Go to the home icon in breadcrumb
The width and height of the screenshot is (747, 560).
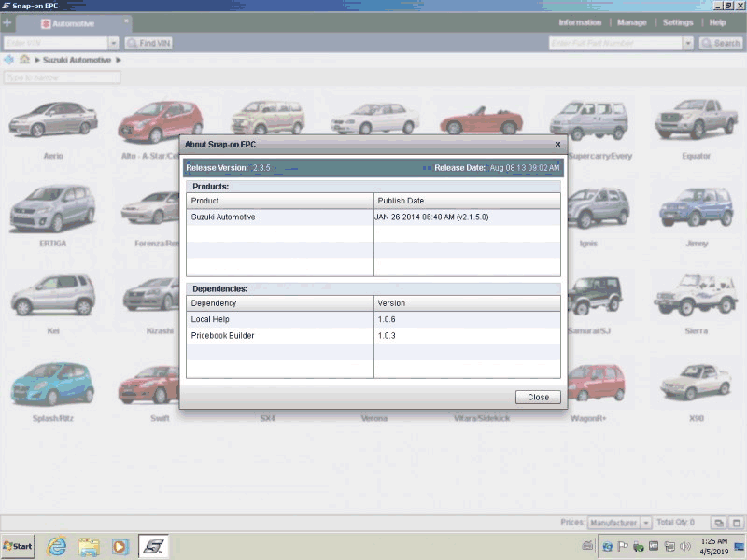pyautogui.click(x=25, y=60)
